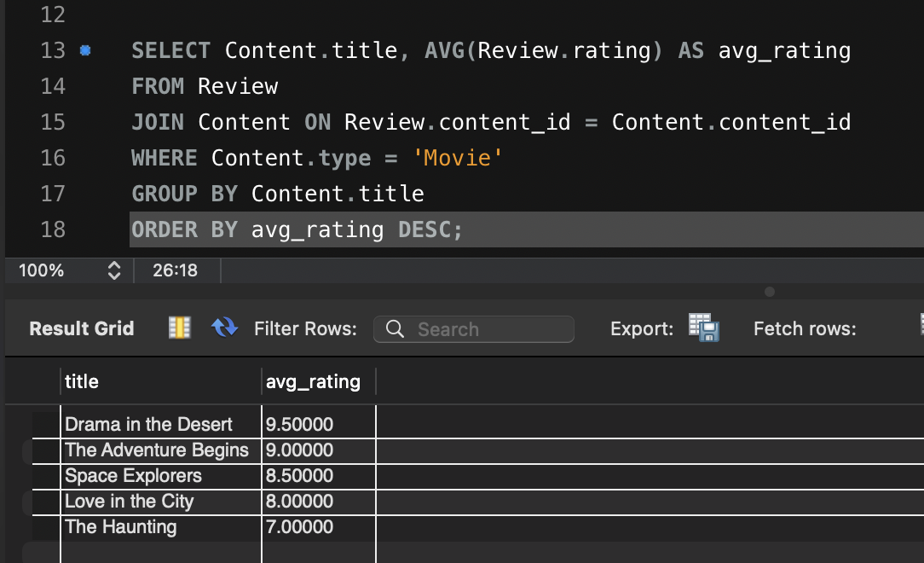This screenshot has width=924, height=563.
Task: Sort results by the avg_rating column header
Action: coord(315,381)
